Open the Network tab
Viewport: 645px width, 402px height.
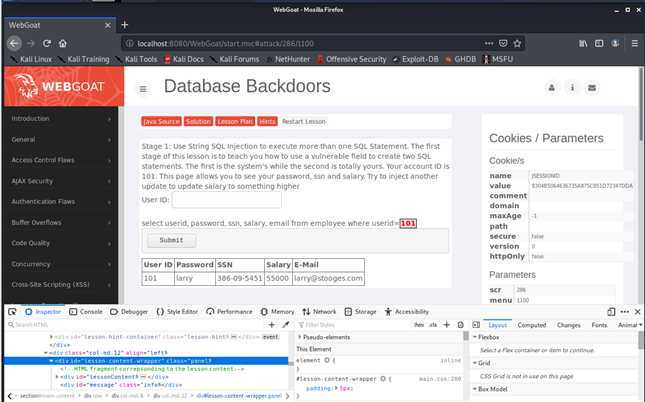pos(319,312)
